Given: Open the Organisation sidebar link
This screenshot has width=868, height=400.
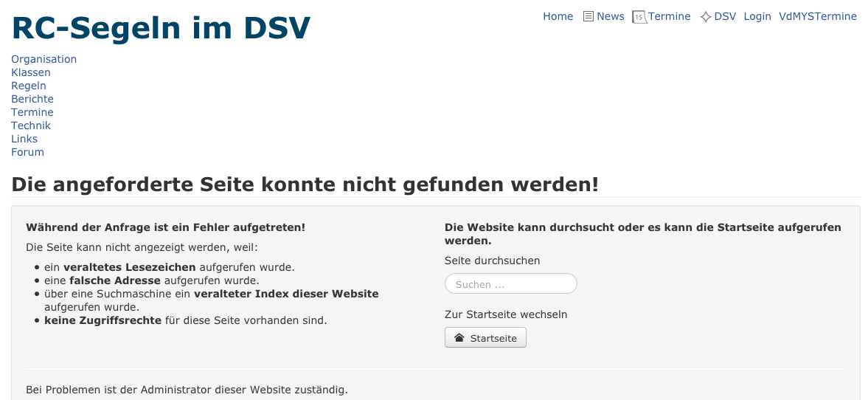Looking at the screenshot, I should pos(44,59).
